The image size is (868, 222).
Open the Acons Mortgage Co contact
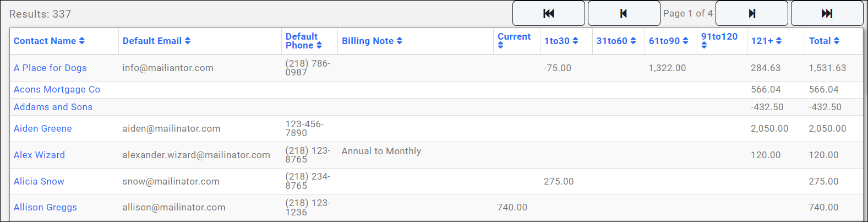[x=57, y=89]
